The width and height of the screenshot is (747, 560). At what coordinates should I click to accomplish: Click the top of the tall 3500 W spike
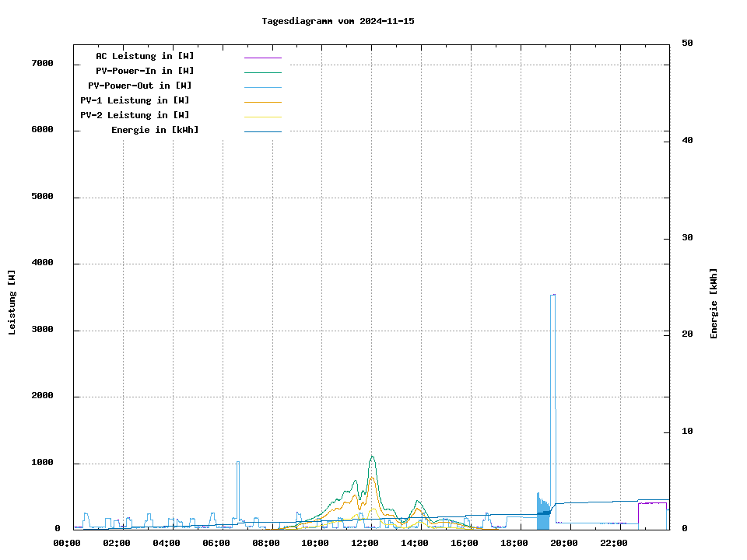[x=552, y=295]
